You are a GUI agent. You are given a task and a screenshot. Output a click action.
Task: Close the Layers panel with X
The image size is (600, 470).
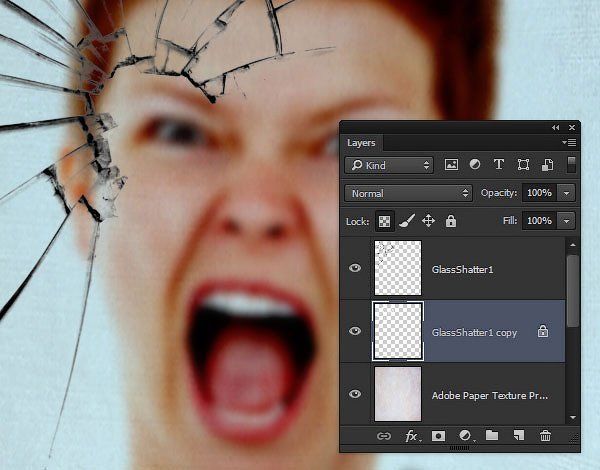coord(572,127)
